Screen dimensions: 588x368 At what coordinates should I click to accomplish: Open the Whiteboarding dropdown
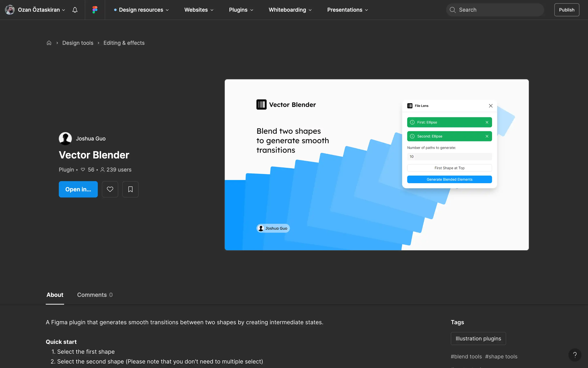290,10
